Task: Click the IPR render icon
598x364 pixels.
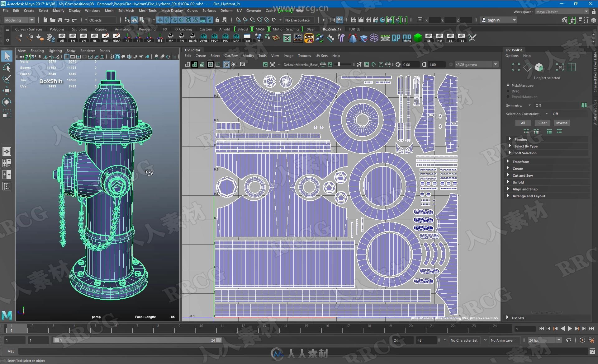Action: click(x=368, y=20)
